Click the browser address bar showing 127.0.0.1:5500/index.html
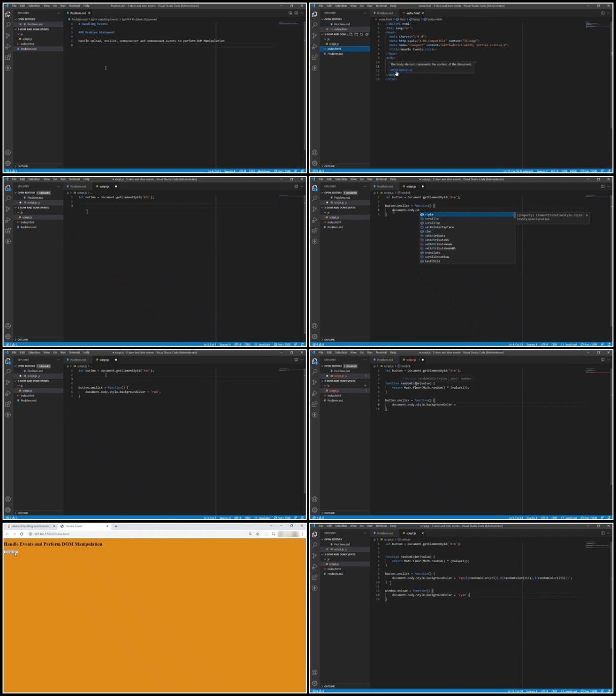This screenshot has height=696, width=616. 137,534
